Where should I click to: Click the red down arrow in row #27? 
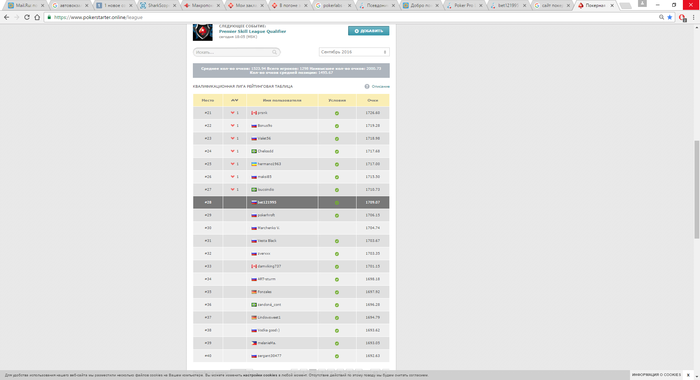pos(232,189)
